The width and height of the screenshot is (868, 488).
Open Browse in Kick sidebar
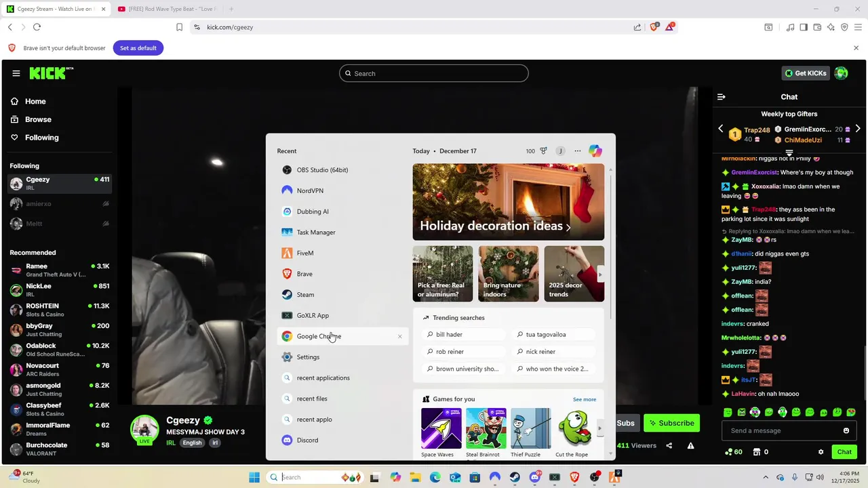pos(38,119)
